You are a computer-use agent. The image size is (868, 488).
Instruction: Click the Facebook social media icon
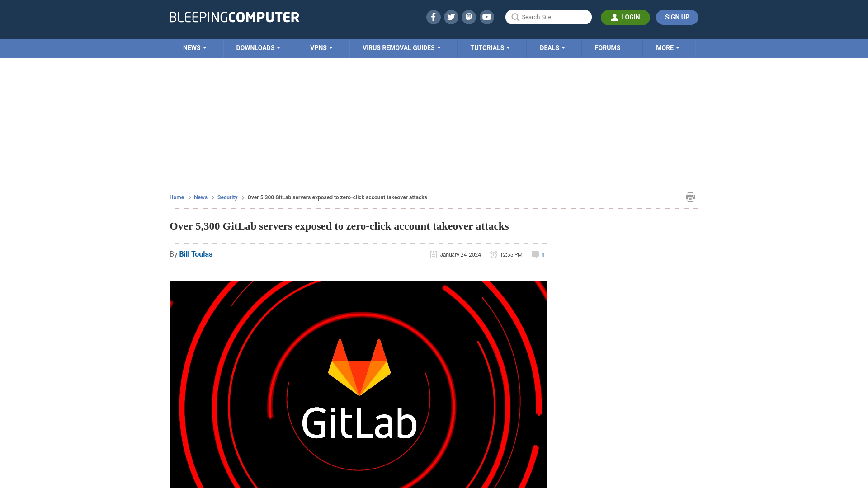pos(433,17)
